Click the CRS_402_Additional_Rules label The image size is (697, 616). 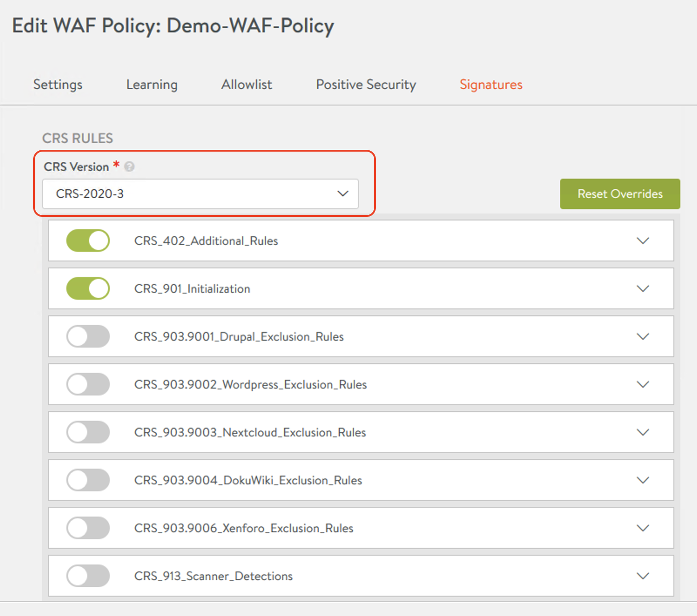click(x=206, y=241)
